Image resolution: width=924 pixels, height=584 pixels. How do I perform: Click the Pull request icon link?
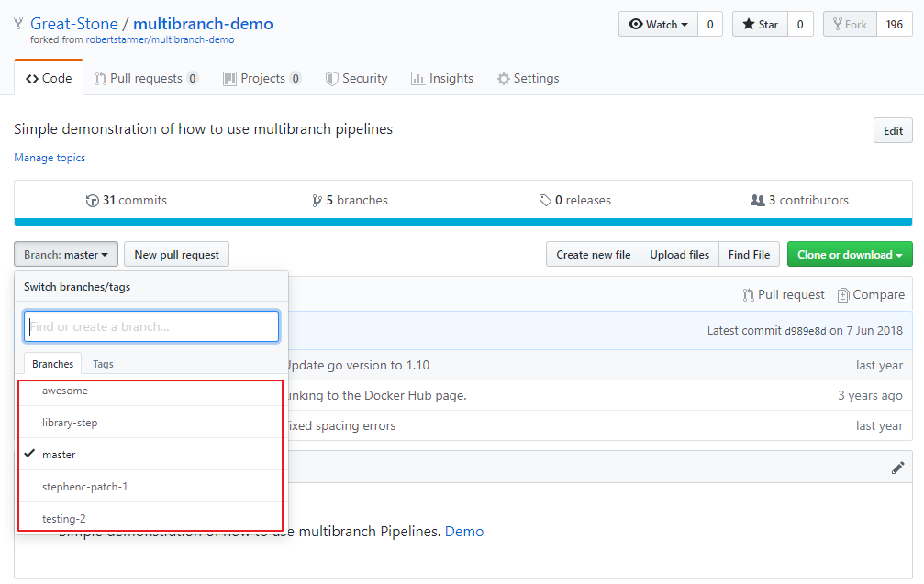point(749,295)
